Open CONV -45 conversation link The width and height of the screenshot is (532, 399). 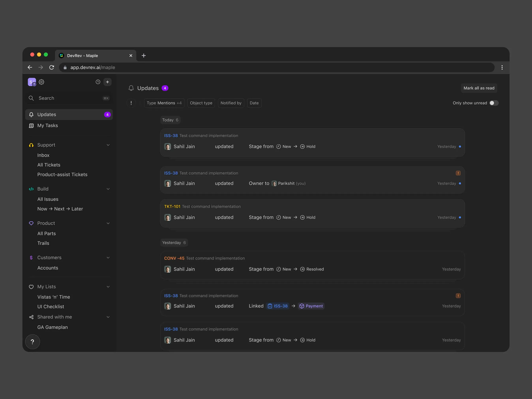pos(174,258)
